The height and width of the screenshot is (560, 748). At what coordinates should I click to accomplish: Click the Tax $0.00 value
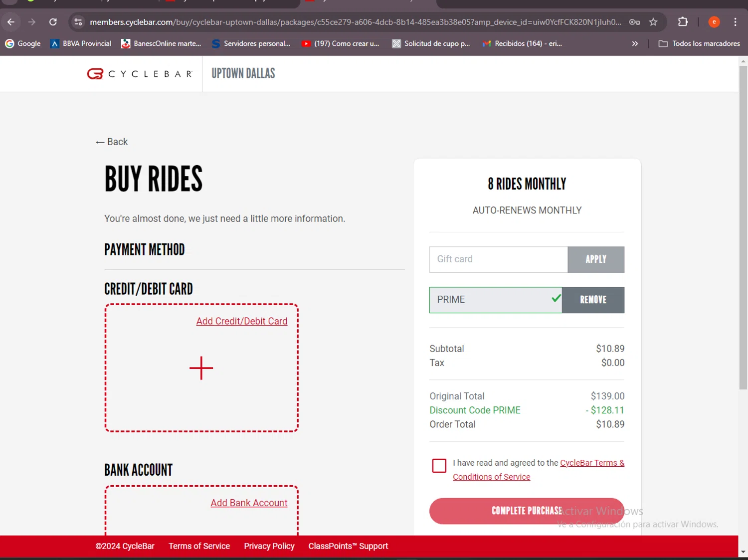pos(612,363)
